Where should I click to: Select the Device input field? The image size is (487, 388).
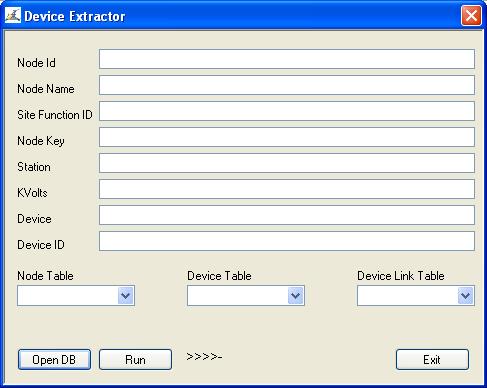(x=287, y=215)
